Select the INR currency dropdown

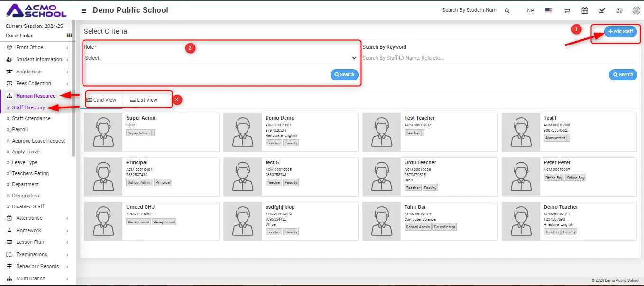pos(529,10)
